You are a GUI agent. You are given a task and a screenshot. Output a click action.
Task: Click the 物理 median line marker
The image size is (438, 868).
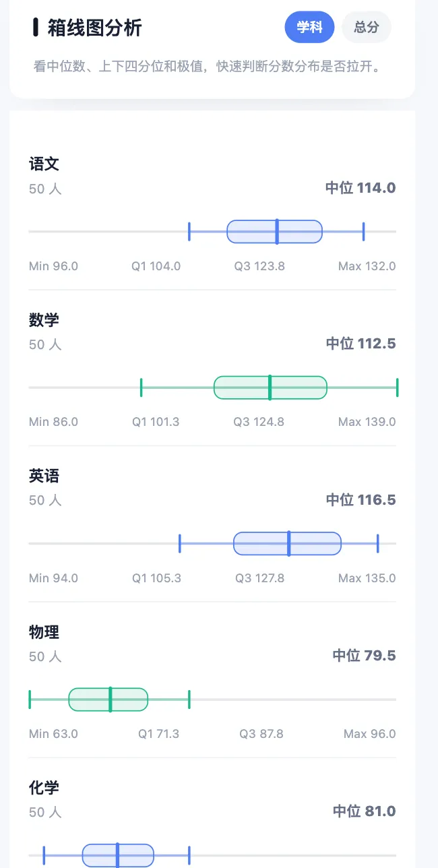point(111,700)
